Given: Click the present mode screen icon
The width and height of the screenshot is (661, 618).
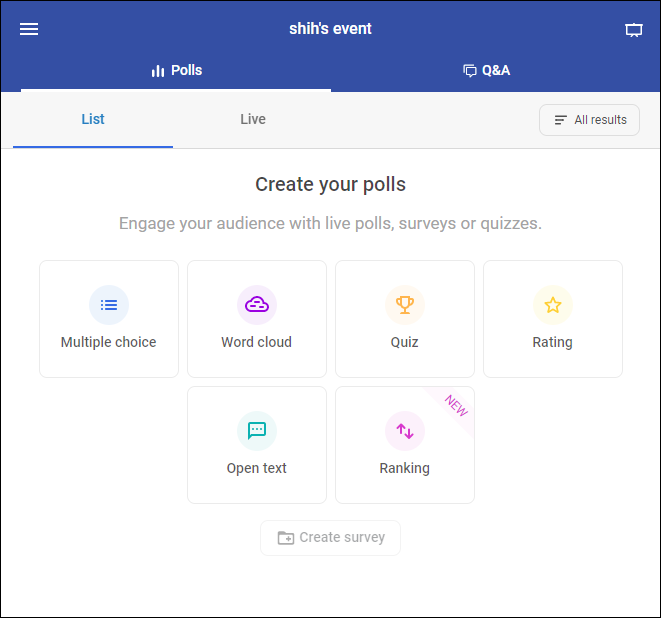Looking at the screenshot, I should 633,30.
